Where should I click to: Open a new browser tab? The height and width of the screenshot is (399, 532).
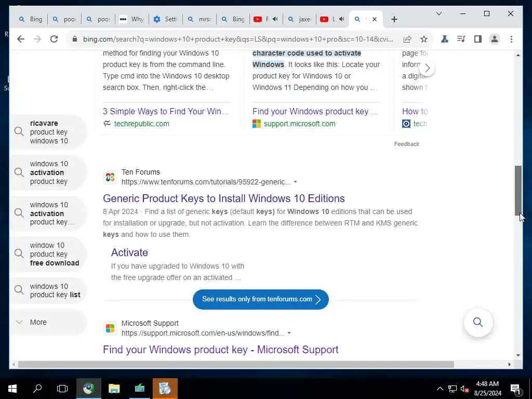tap(394, 19)
